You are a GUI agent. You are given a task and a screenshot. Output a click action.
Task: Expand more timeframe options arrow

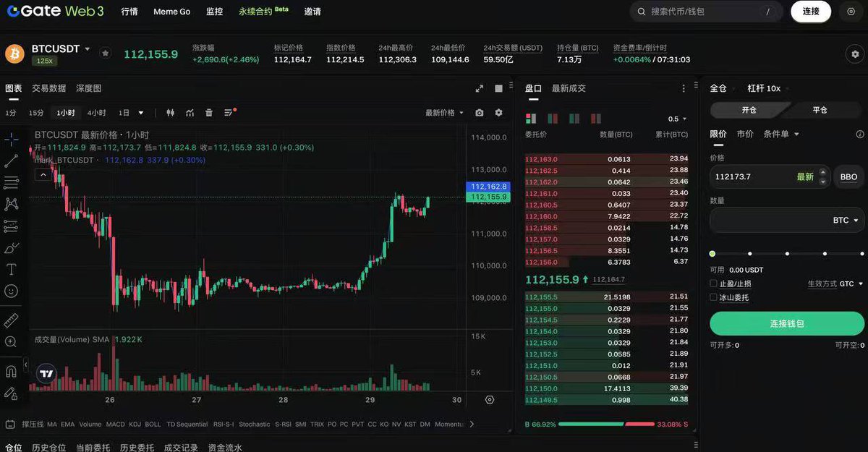tap(140, 113)
